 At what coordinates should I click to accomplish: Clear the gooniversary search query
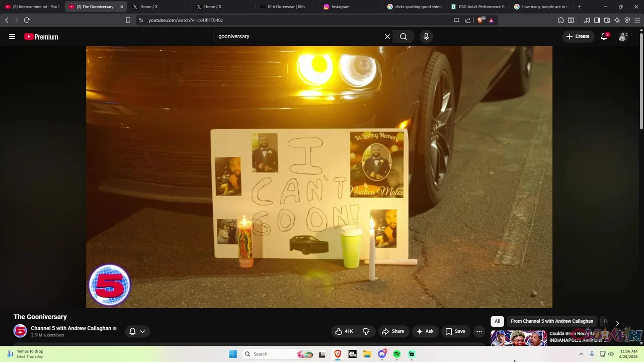[387, 36]
